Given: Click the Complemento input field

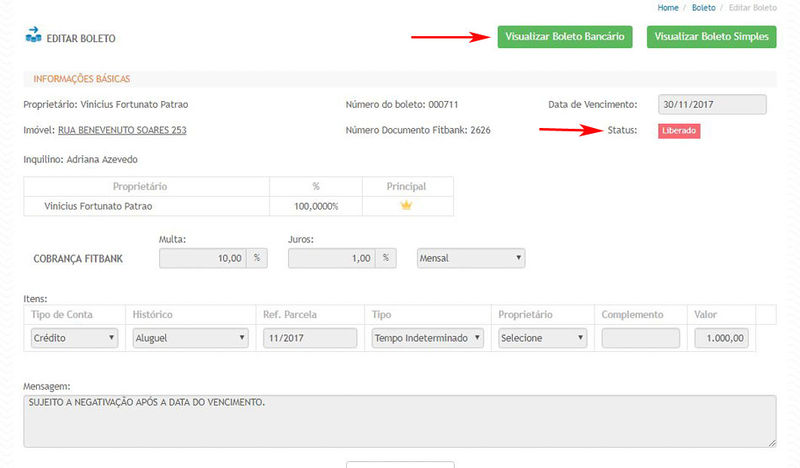Looking at the screenshot, I should click(639, 338).
